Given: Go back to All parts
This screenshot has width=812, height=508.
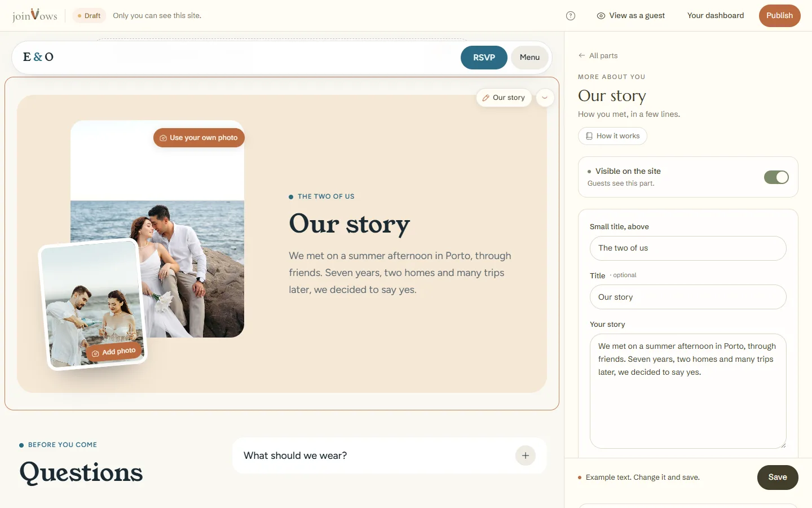Looking at the screenshot, I should tap(598, 55).
